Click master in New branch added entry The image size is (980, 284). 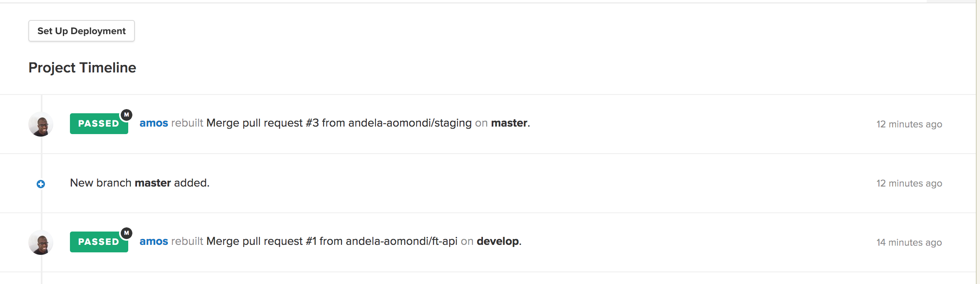click(x=153, y=183)
